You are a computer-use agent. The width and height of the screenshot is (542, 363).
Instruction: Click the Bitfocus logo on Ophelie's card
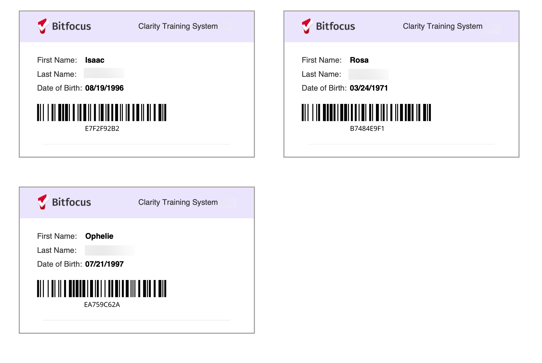[64, 202]
